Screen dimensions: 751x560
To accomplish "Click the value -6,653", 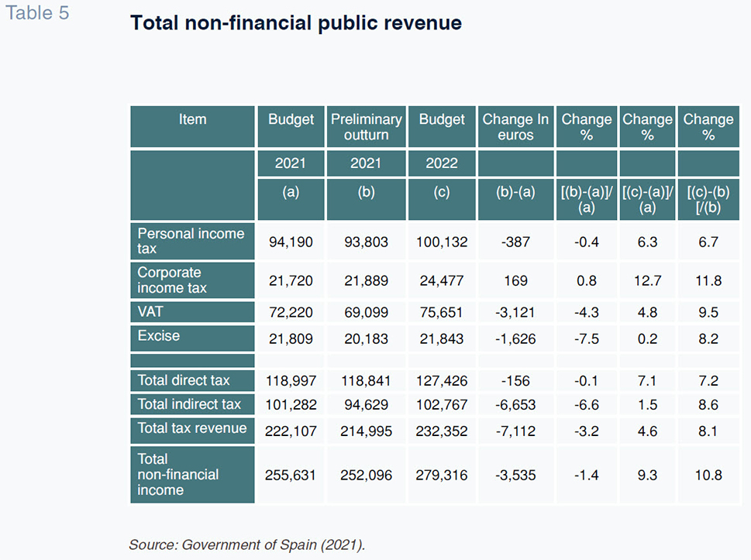I will point(515,405).
